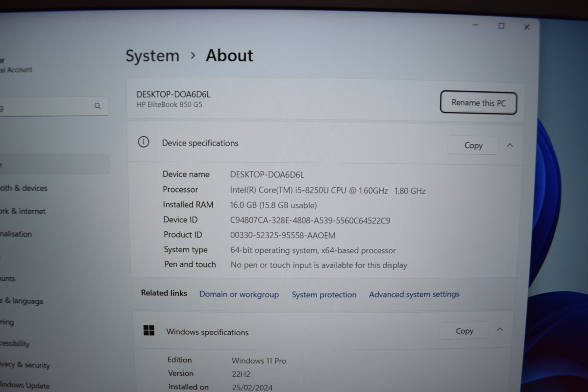Collapse the Device specifications section
588x392 pixels.
510,145
